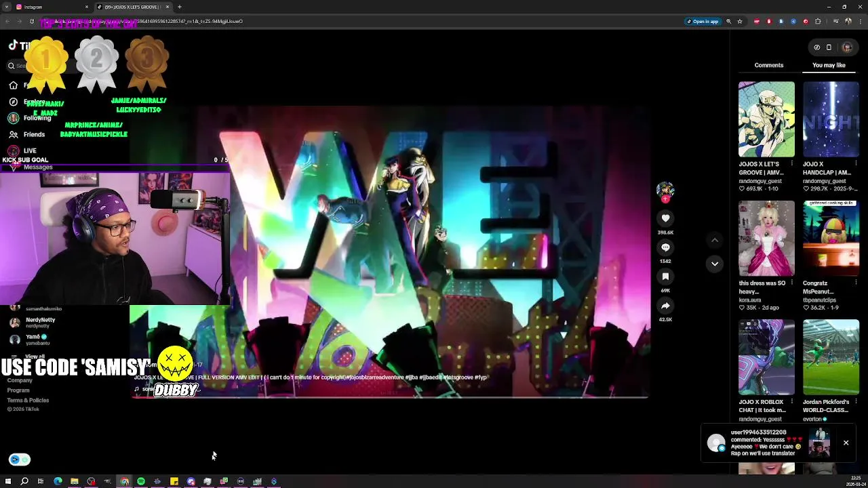Open NerdyNetty following account
Screen dimensions: 868x488
(x=34, y=322)
